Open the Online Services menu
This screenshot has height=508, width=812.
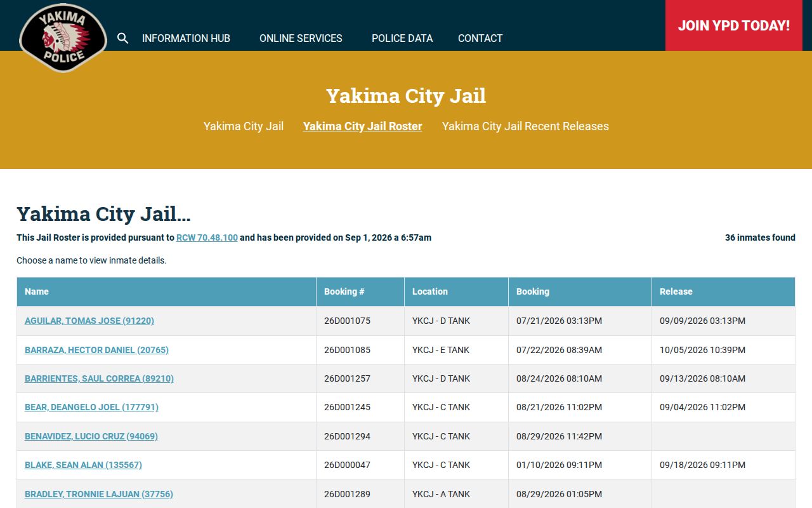point(301,38)
